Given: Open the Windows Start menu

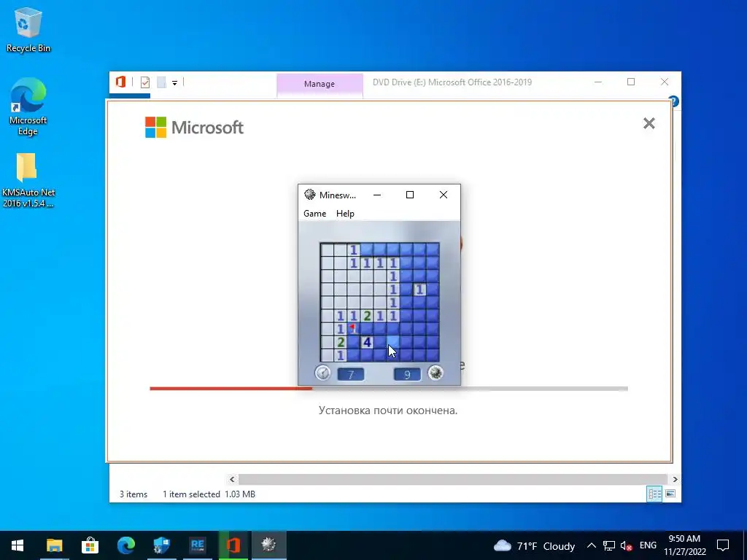Looking at the screenshot, I should (x=18, y=545).
